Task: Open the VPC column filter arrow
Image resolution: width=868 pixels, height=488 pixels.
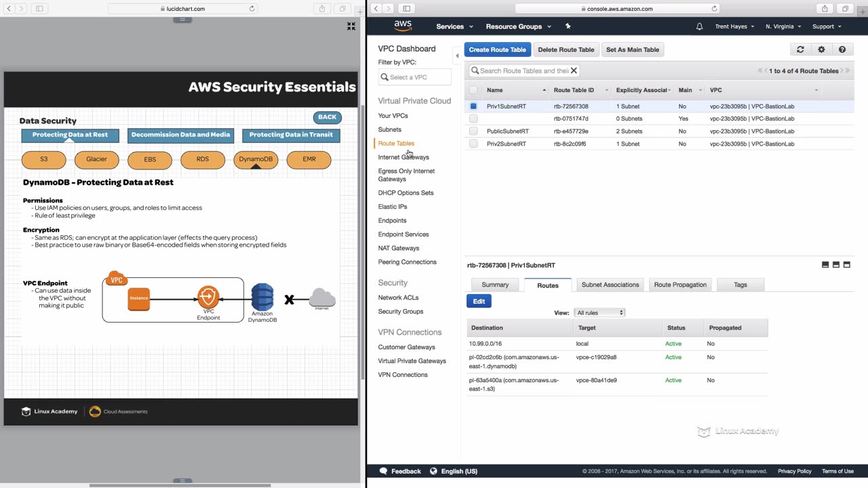Action: point(816,90)
